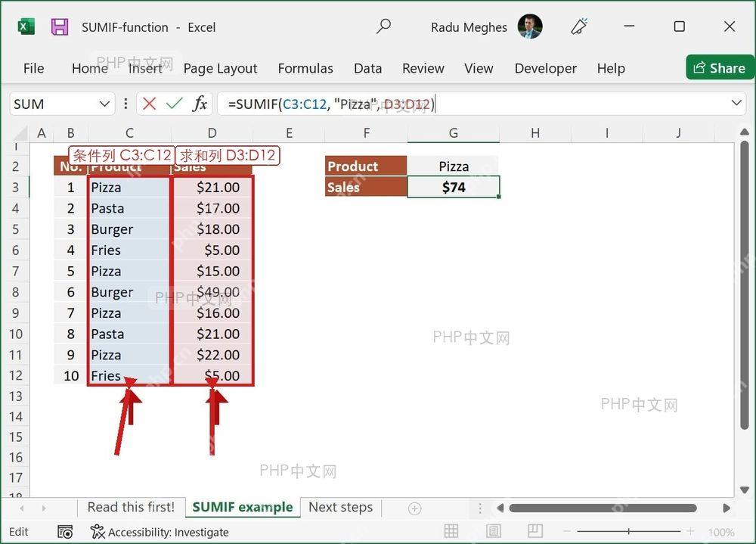Click zoom in plus icon
The width and height of the screenshot is (756, 544).
point(690,531)
